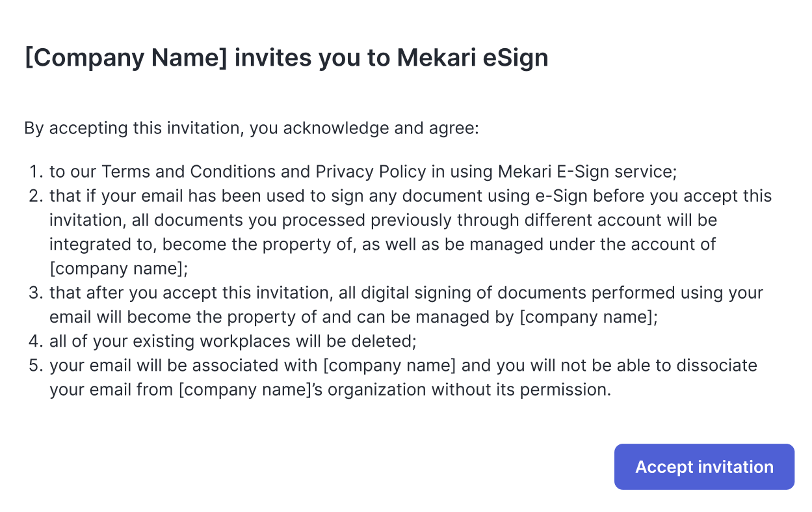Screen dimensions: 812x512
Task: Click the line starting "integrated to, become the property"
Action: 382,245
